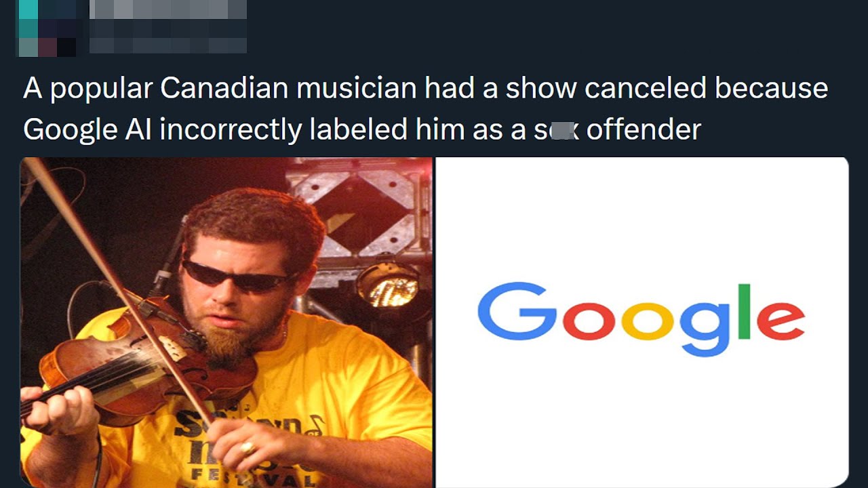This screenshot has height=488, width=868.
Task: Click the gold ring on musician's finger
Action: tap(248, 448)
